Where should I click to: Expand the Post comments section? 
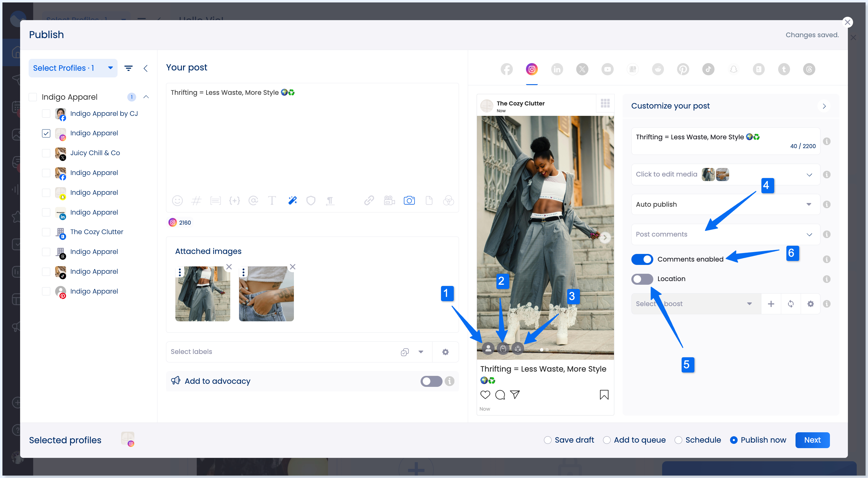[x=725, y=234]
